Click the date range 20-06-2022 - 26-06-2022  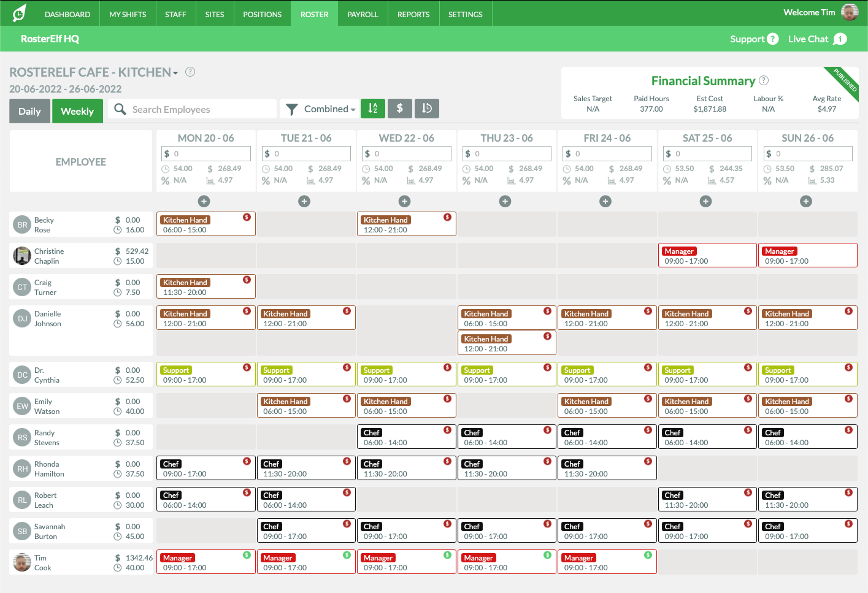(x=66, y=89)
